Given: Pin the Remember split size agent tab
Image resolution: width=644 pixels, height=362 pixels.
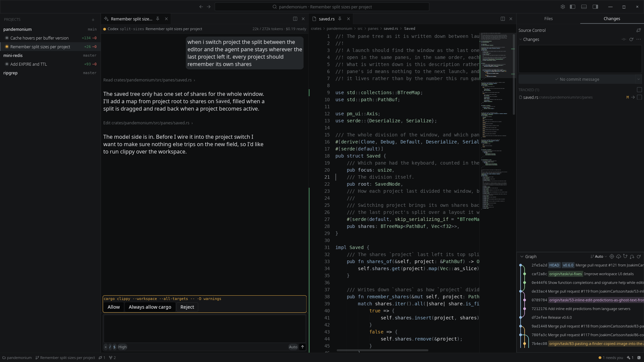Looking at the screenshot, I should point(158,19).
